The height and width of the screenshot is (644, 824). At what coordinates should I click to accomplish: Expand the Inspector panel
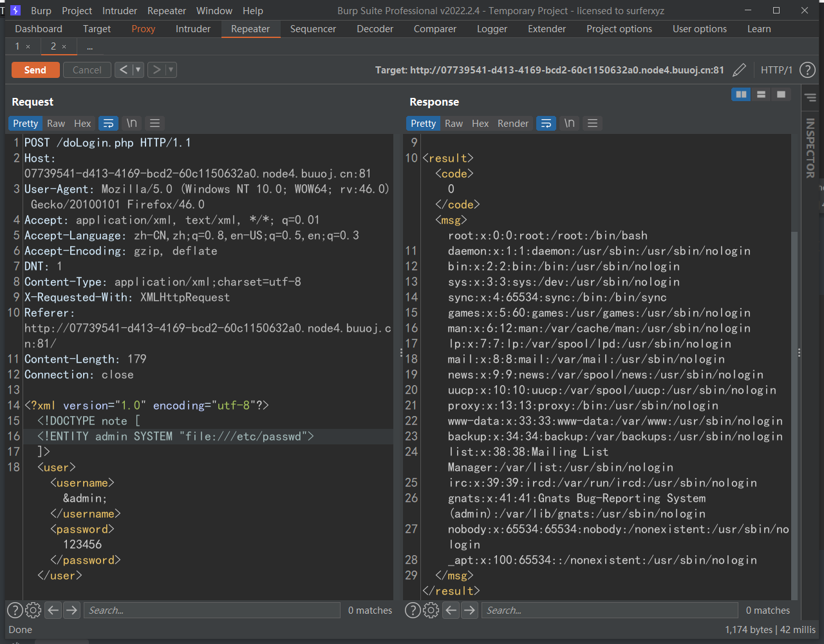pyautogui.click(x=810, y=148)
